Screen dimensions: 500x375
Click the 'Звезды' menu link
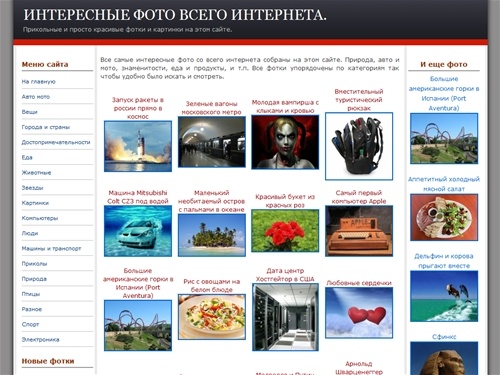coord(32,188)
